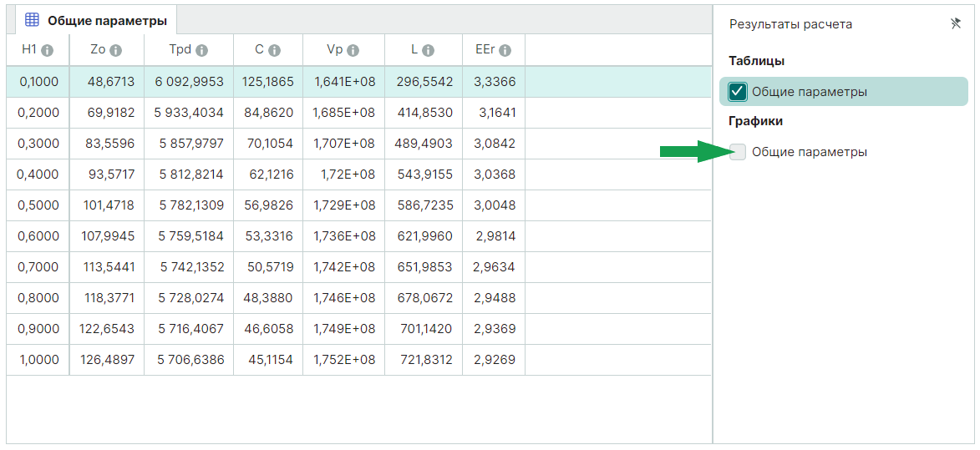Pin the results panel with pin icon
980x450 pixels.
(956, 24)
